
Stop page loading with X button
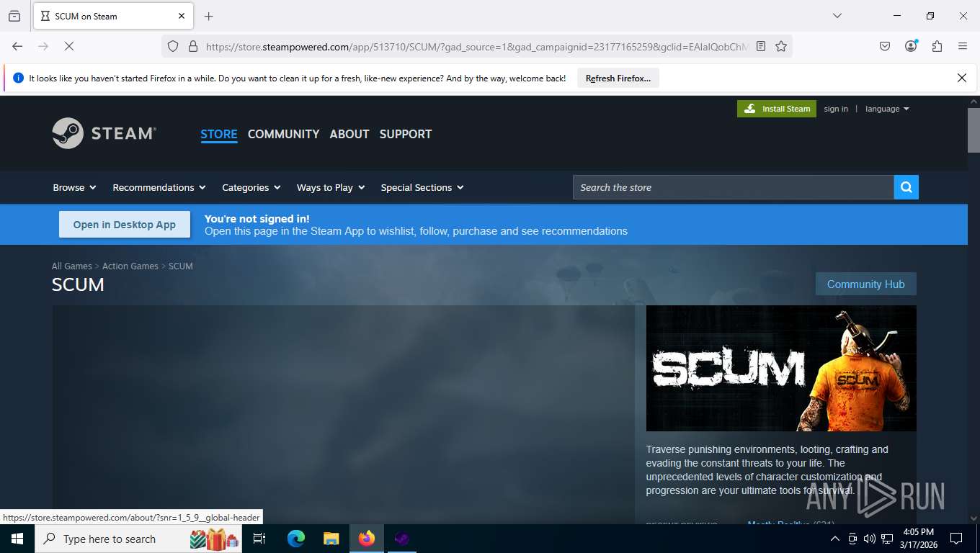[x=69, y=46]
